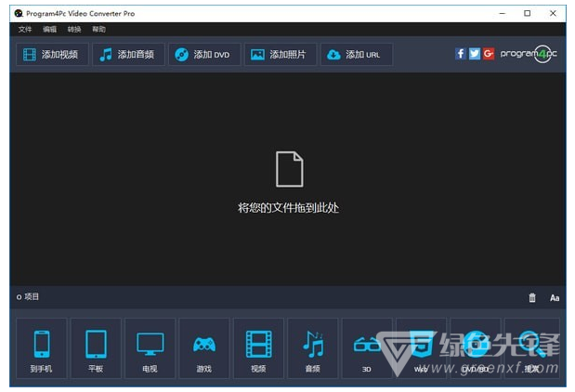
Task: Select the 视频 video format category
Action: tap(258, 348)
